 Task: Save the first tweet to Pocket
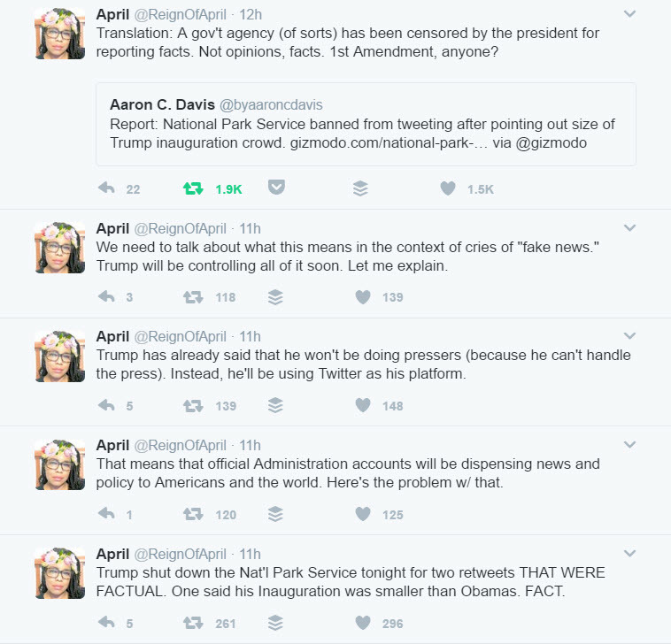point(276,188)
